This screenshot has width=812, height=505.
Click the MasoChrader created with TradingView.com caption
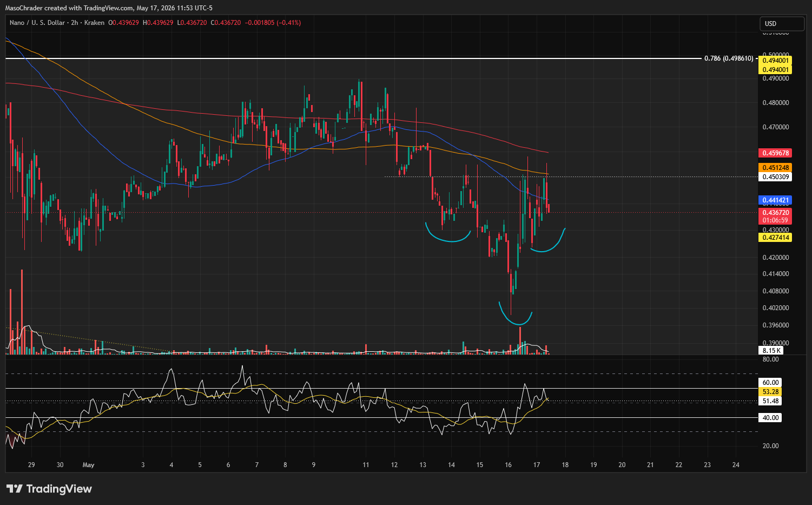109,8
